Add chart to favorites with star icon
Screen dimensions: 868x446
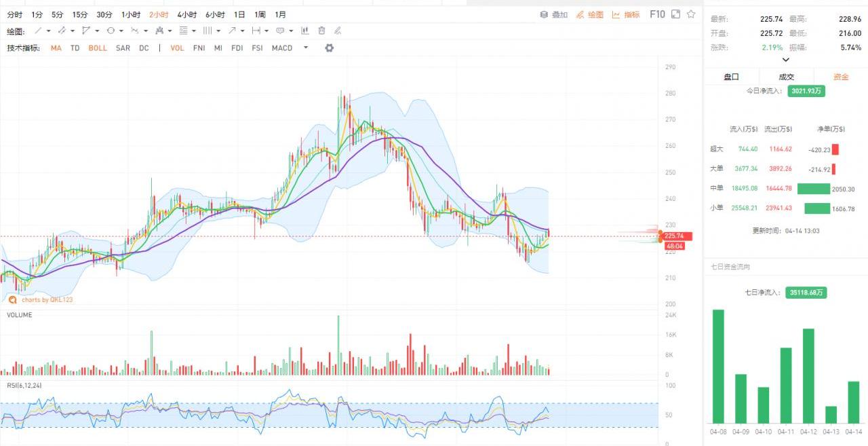click(691, 14)
